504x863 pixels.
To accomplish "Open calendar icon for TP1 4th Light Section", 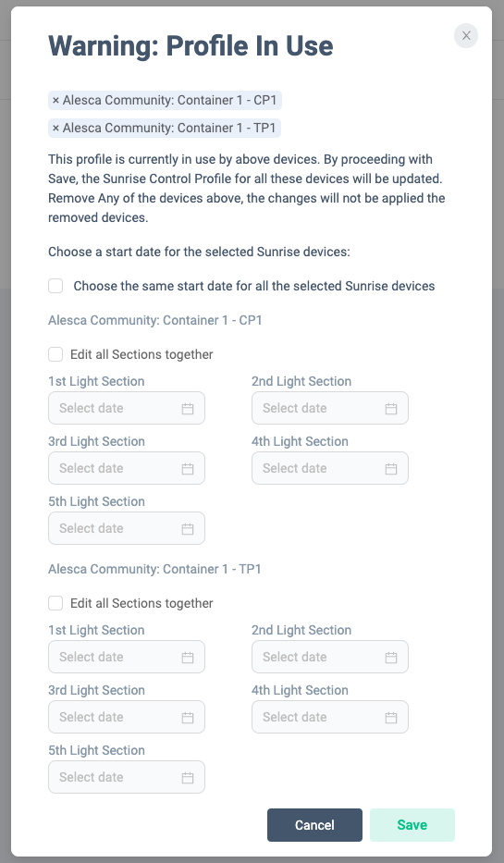I will coord(391,717).
